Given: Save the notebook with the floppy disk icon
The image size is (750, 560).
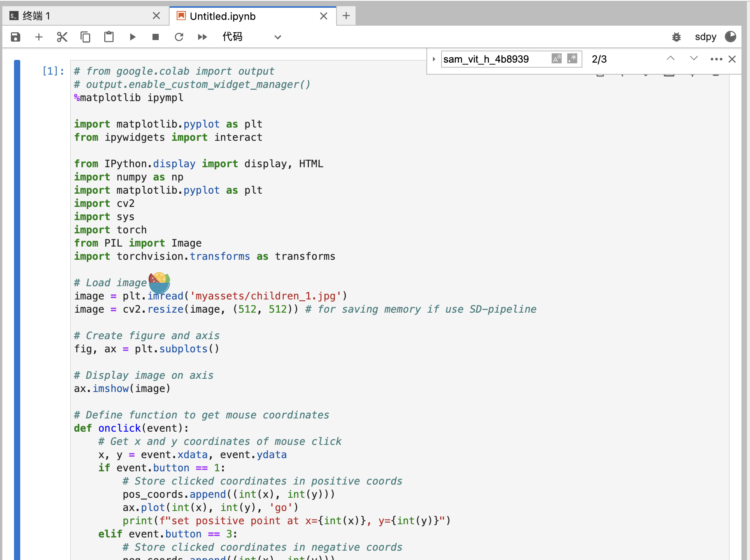Looking at the screenshot, I should point(16,37).
